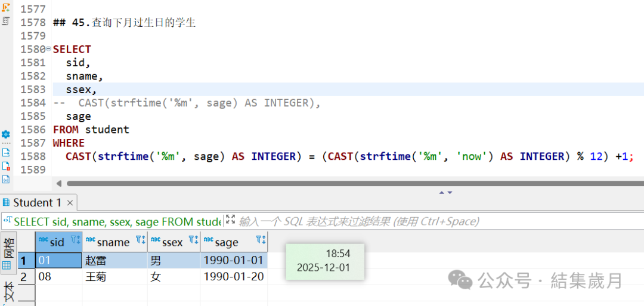
Task: Click cell with sid 08
Action: [x=58, y=277]
